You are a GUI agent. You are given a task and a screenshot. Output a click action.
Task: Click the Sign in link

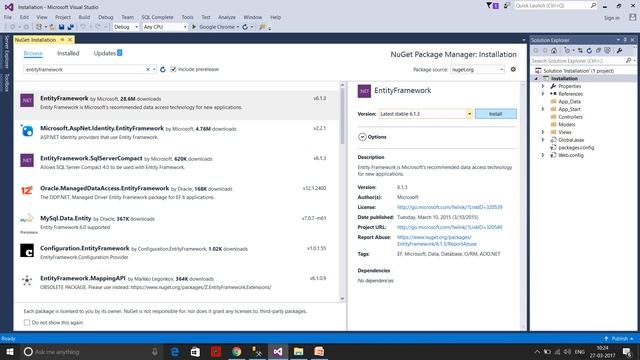coord(611,18)
